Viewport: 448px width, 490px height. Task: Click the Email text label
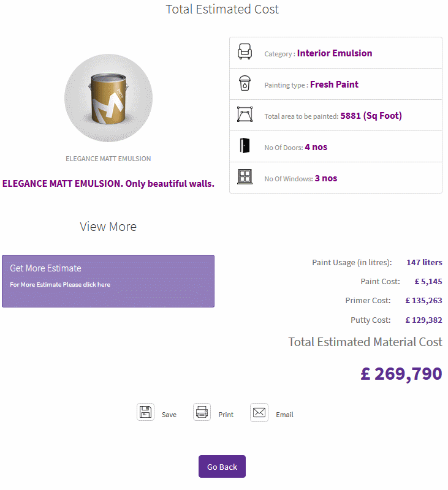pyautogui.click(x=284, y=415)
